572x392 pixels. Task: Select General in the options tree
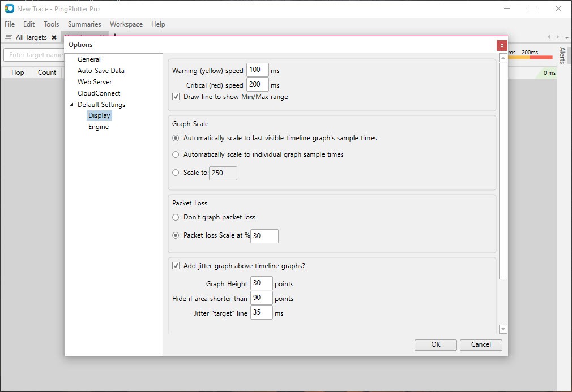click(x=89, y=59)
